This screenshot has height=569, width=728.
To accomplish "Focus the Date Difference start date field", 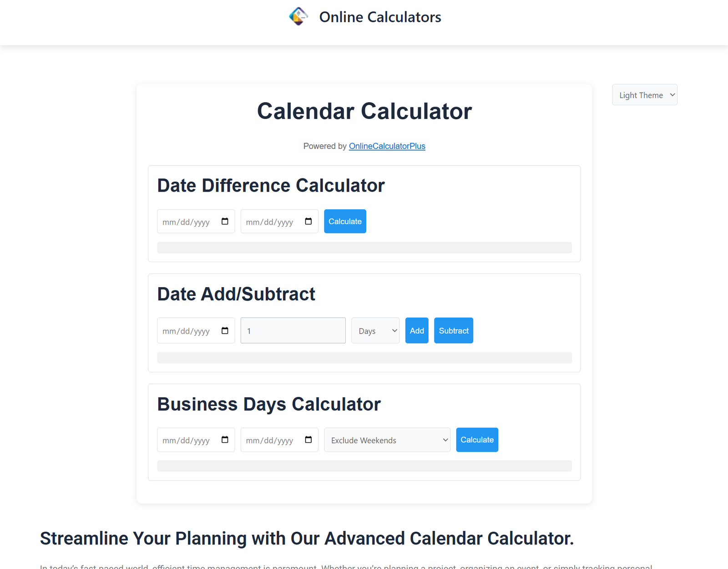I will click(187, 222).
